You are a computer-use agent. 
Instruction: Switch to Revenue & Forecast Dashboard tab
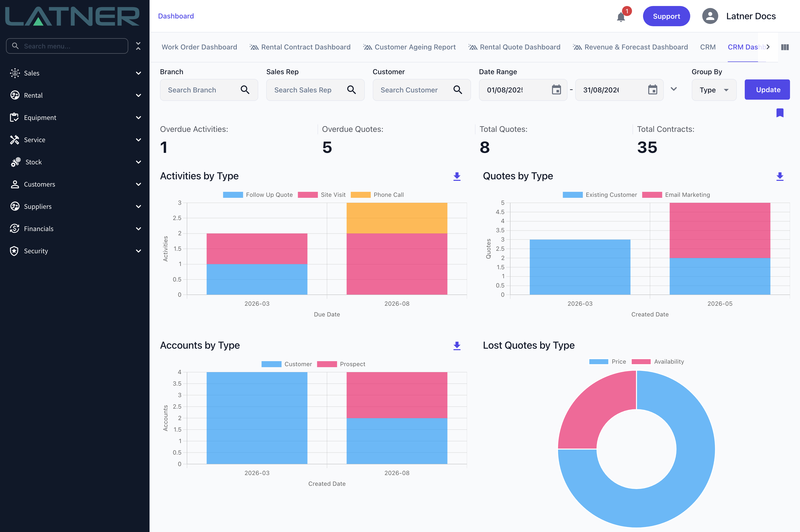630,47
